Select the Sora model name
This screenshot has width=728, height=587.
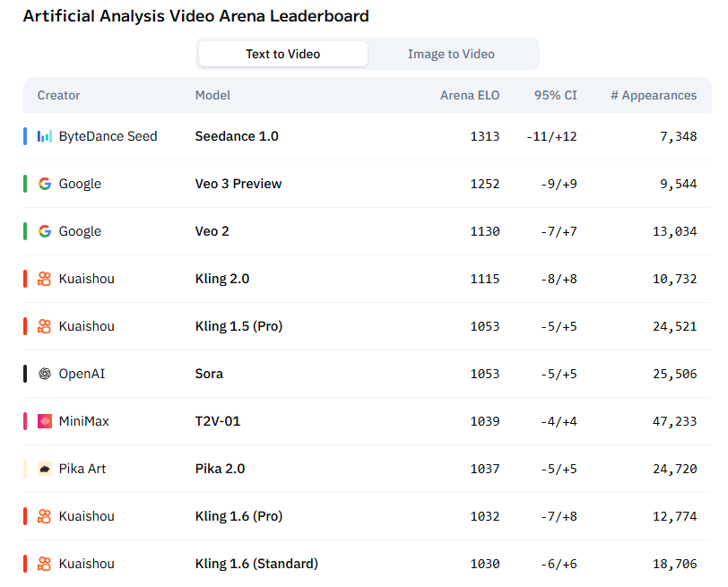pos(209,374)
